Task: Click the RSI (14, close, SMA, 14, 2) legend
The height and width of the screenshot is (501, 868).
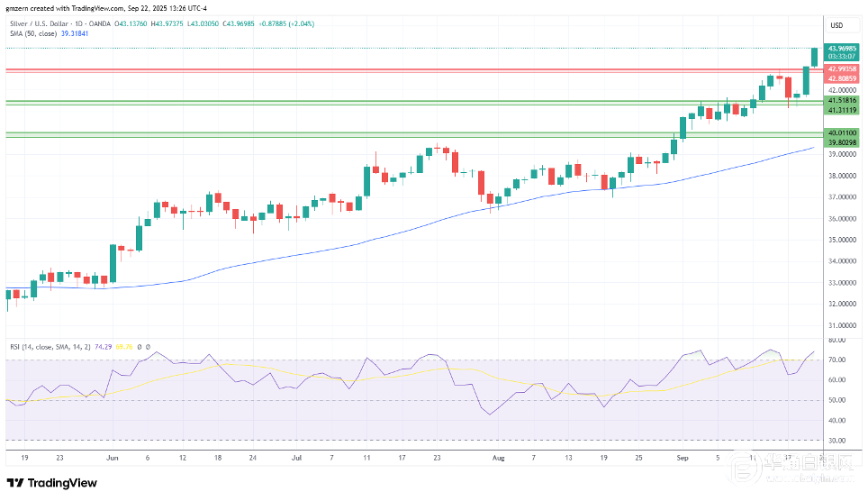Action: pos(50,347)
